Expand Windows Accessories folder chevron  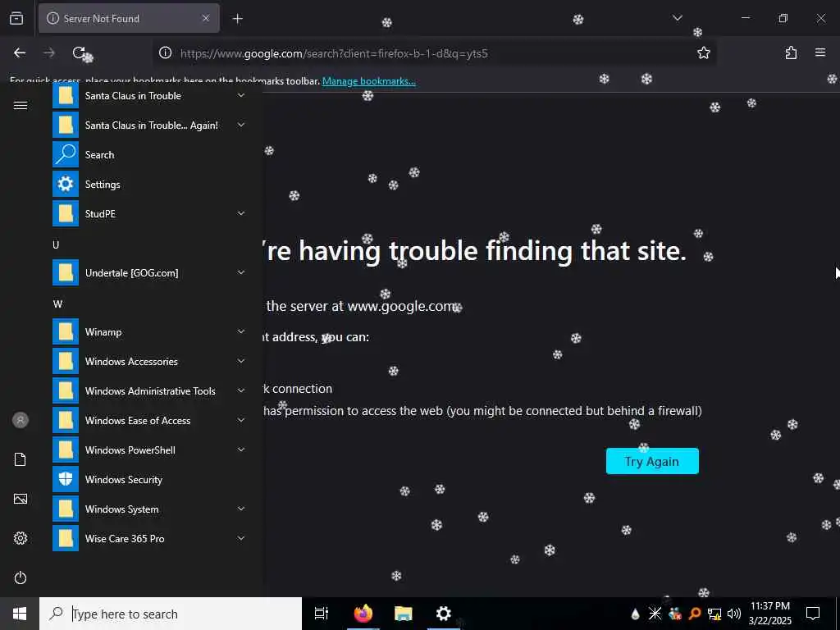[241, 361]
